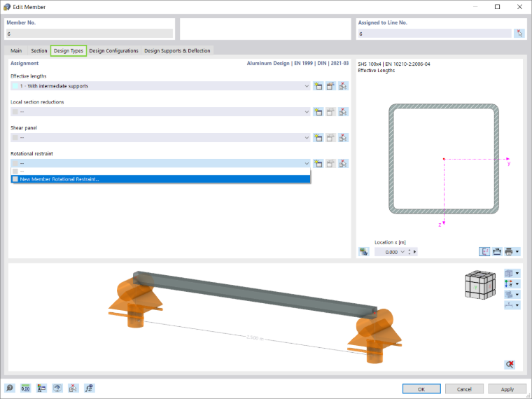Screen dimensions: 532x399
Task: Create new shear panel
Action: (x=318, y=138)
